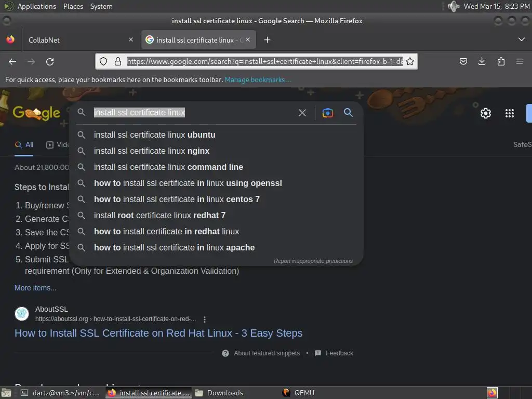Switch to Videos results tab
The height and width of the screenshot is (399, 532).
[x=58, y=145]
